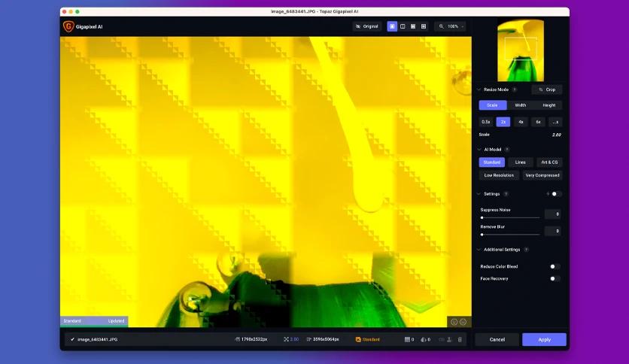Choose the Lines AI model
The width and height of the screenshot is (629, 364).
coord(521,162)
